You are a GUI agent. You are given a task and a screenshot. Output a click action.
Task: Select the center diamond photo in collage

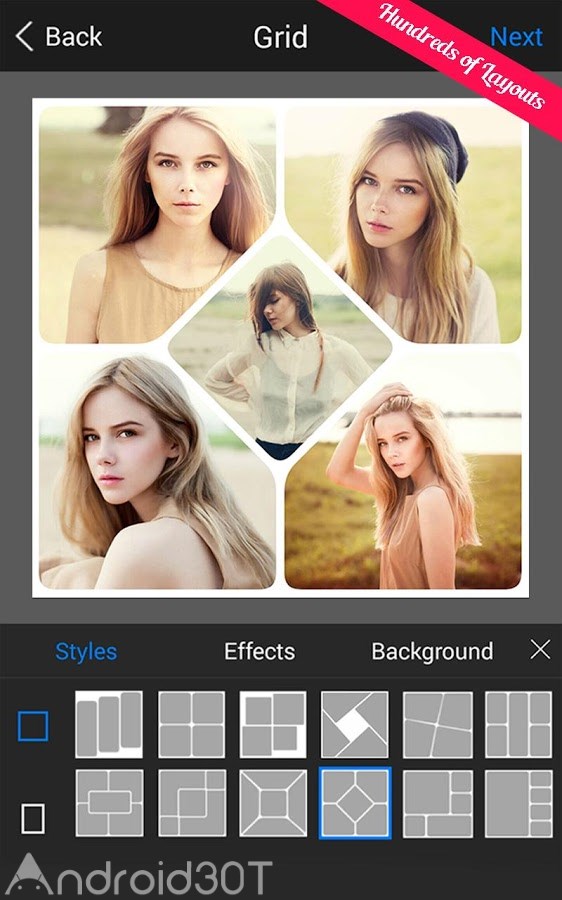tap(280, 348)
